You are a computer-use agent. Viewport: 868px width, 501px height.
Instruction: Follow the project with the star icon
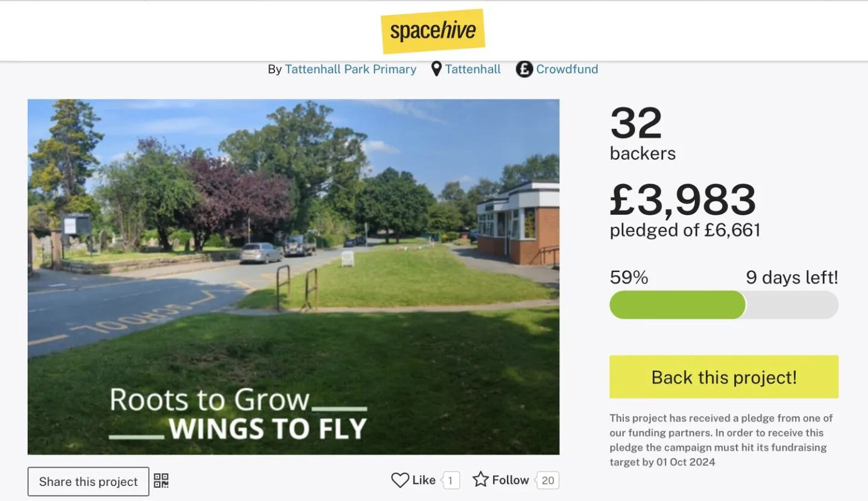tap(480, 480)
